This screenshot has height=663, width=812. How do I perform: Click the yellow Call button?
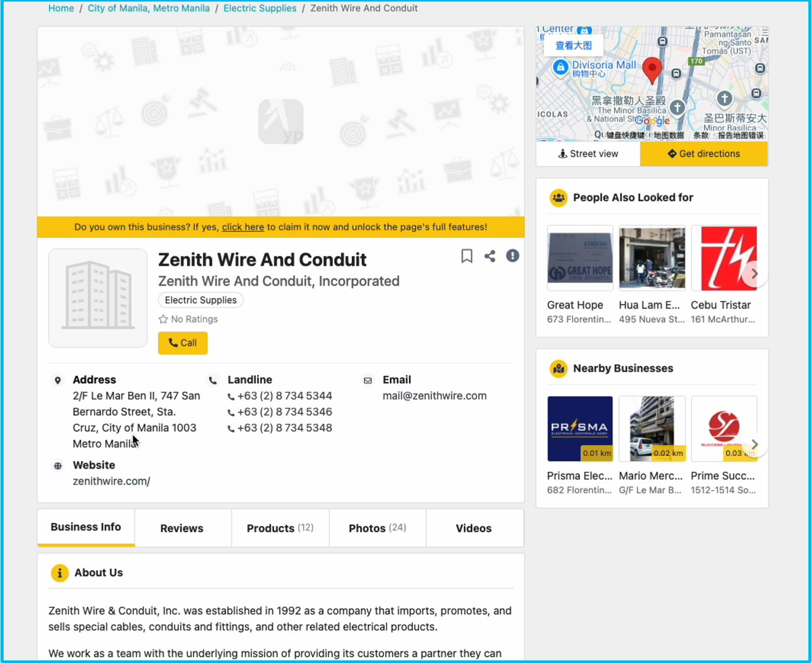pyautogui.click(x=183, y=343)
